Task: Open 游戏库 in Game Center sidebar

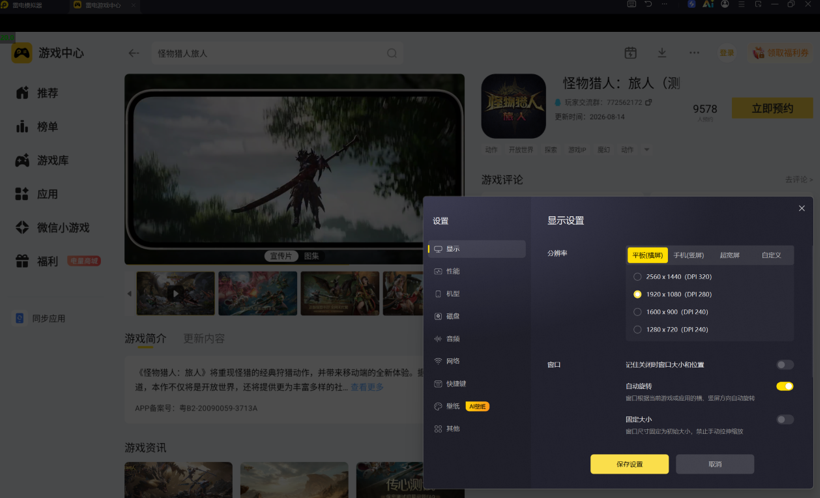Action: (42, 161)
